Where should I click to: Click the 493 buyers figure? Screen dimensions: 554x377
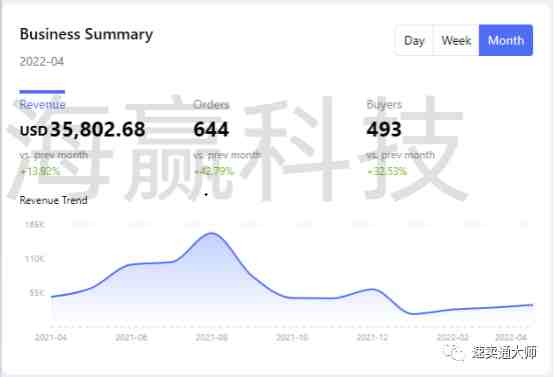[x=384, y=129]
